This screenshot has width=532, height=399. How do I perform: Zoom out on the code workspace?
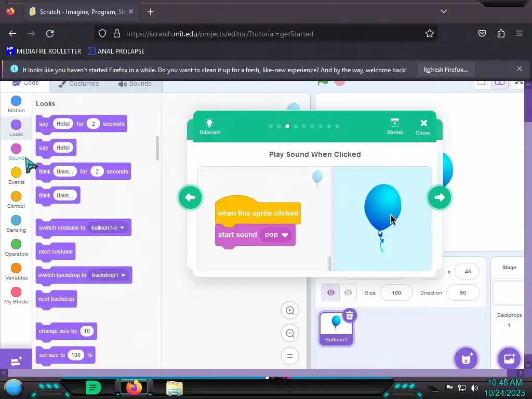pos(290,333)
